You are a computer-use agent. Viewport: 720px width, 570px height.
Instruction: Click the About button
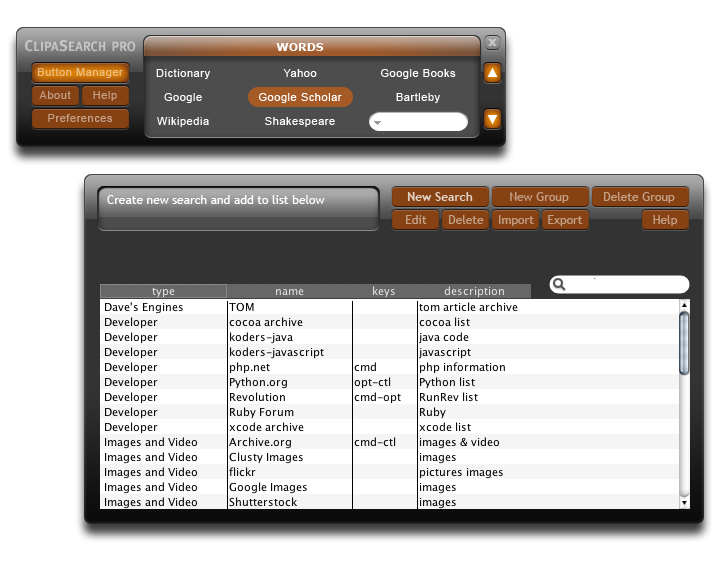tap(55, 95)
